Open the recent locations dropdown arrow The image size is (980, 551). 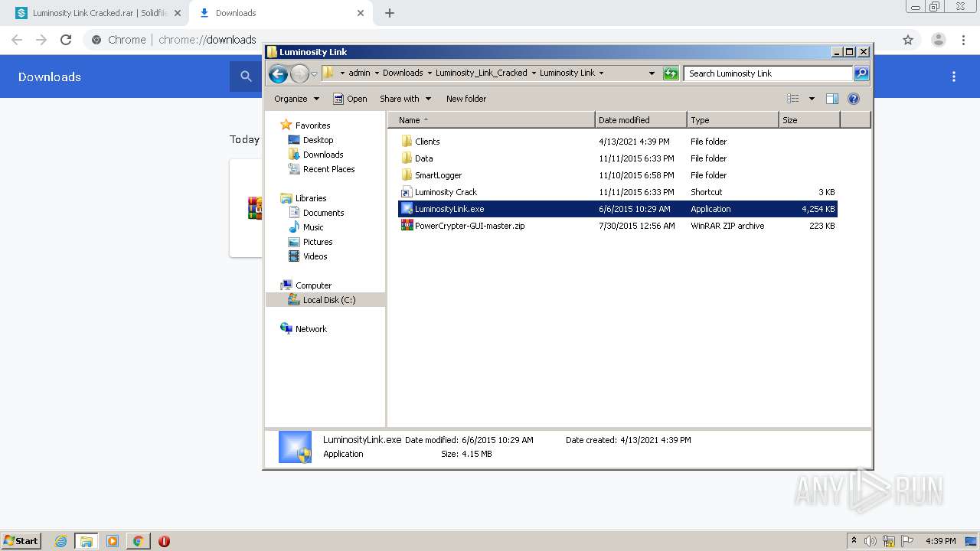pos(314,73)
